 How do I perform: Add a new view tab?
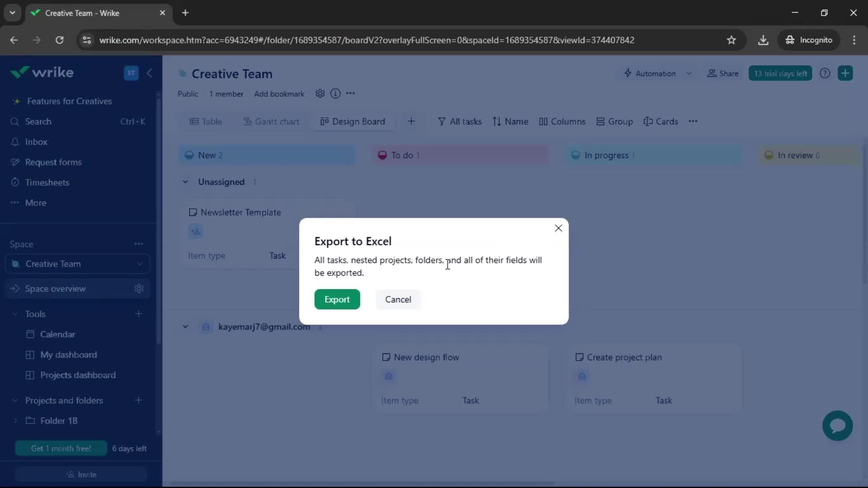[411, 121]
